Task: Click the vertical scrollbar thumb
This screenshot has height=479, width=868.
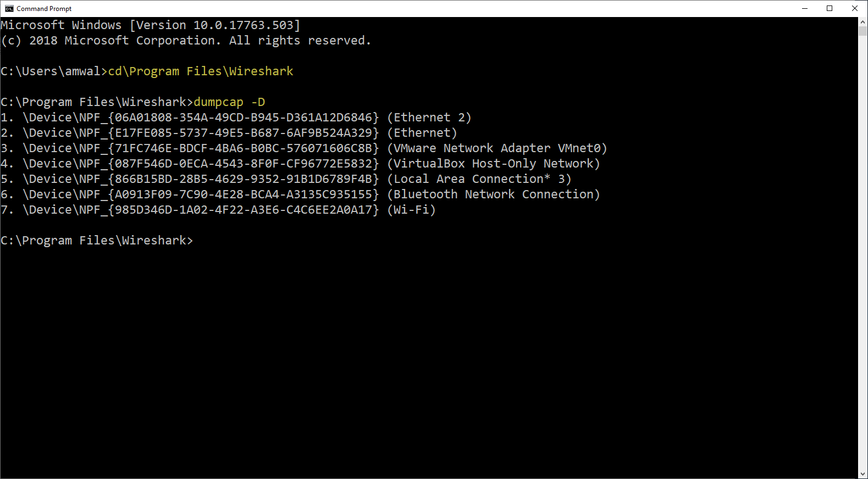Action: (863, 31)
